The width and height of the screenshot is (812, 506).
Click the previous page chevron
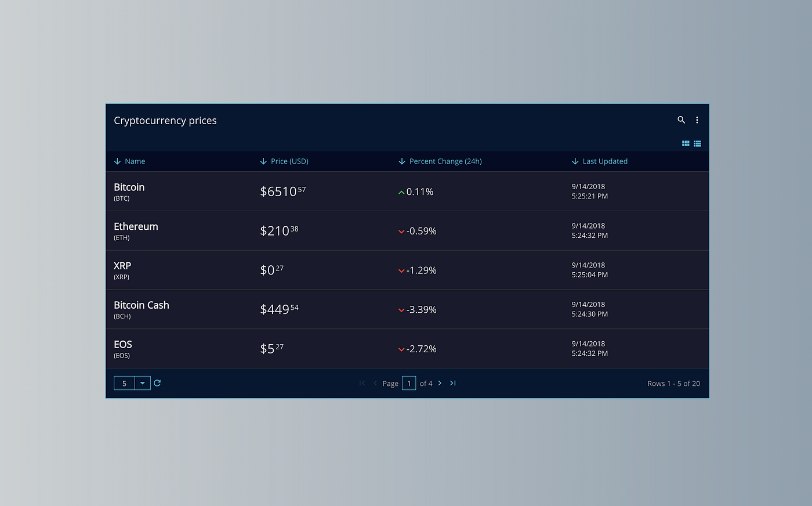(375, 383)
